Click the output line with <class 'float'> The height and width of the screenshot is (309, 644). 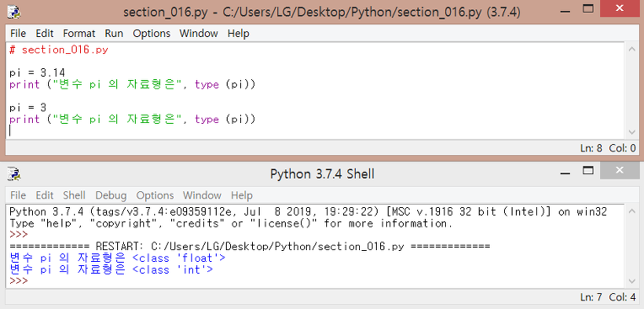pyautogui.click(x=117, y=258)
